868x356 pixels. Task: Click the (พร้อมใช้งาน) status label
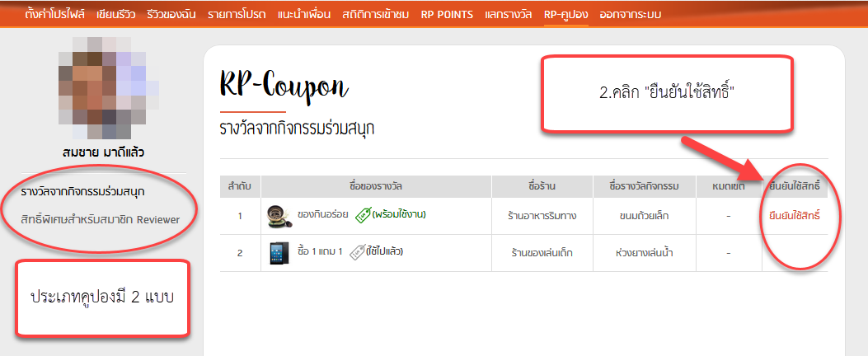click(x=399, y=213)
